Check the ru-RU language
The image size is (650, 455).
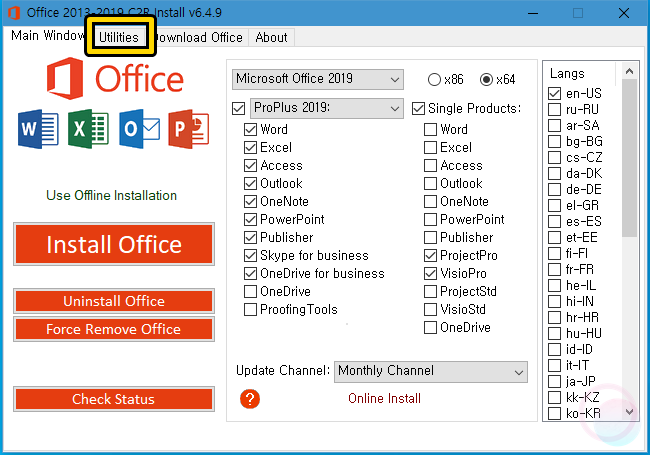[555, 109]
